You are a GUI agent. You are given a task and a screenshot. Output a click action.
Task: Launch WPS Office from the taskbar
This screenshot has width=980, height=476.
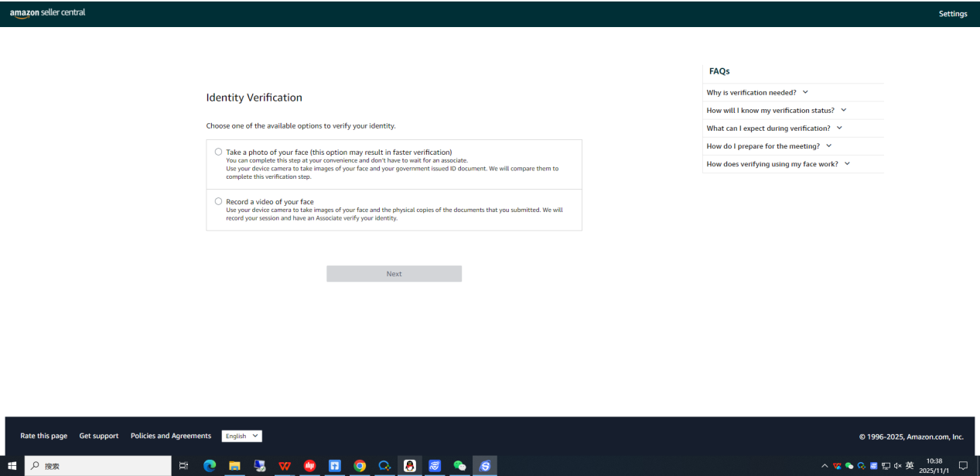pos(285,466)
